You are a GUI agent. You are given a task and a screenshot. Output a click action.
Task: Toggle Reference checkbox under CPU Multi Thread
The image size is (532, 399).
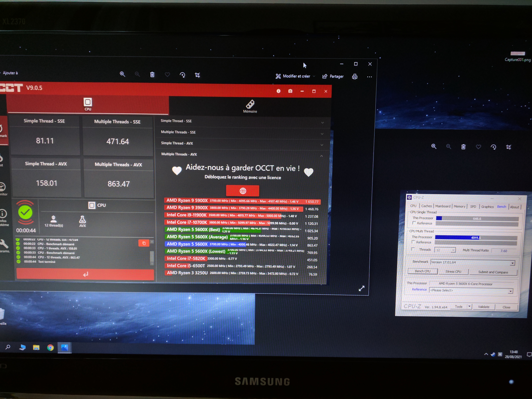pos(413,242)
